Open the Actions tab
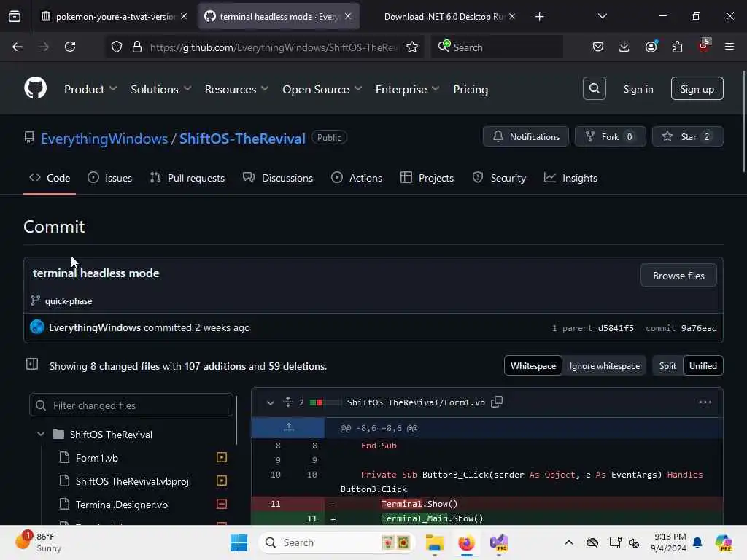 (x=356, y=178)
